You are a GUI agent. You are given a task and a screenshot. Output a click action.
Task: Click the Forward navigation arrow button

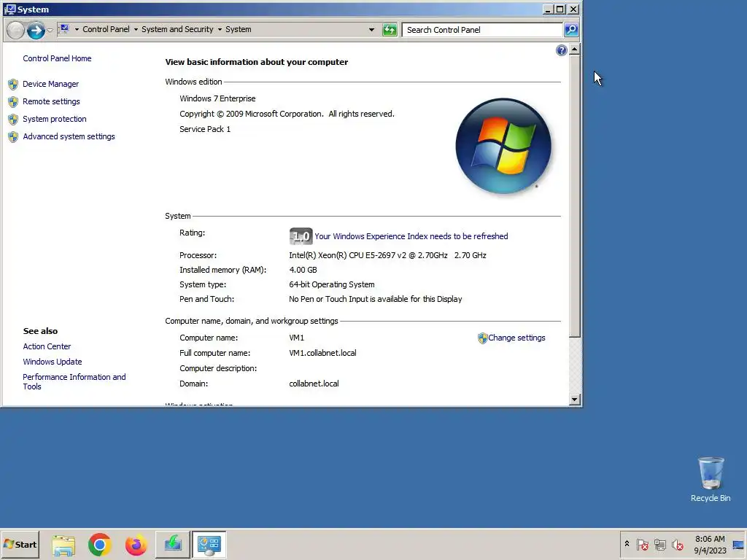[36, 30]
